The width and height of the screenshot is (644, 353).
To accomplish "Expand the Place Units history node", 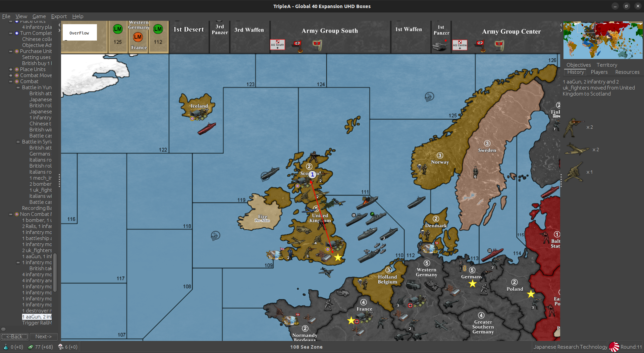I will coord(11,69).
